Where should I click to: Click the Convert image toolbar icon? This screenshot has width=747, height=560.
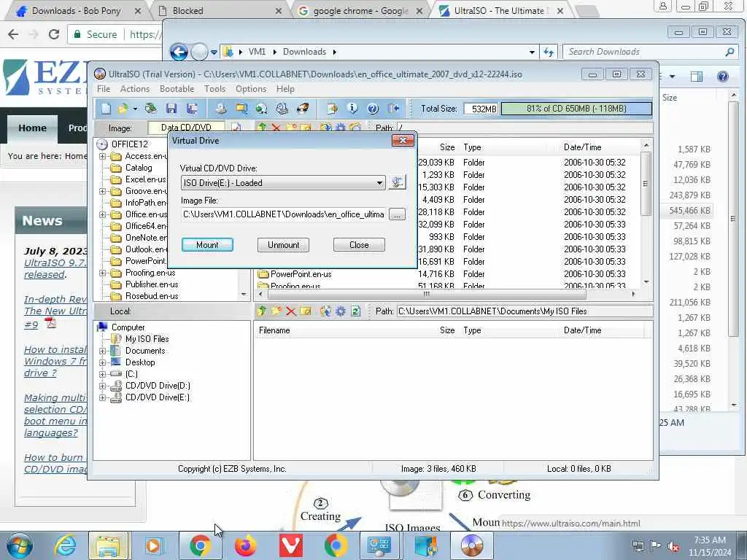[x=261, y=109]
